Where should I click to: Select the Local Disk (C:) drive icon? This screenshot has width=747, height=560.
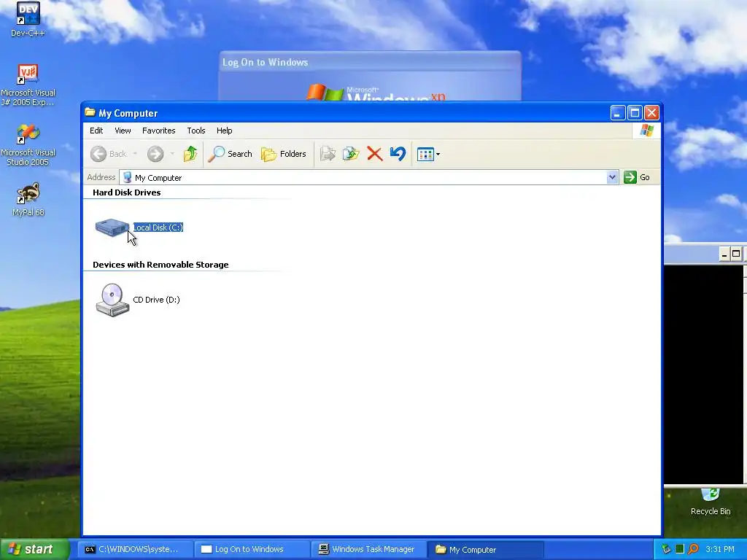pyautogui.click(x=112, y=227)
